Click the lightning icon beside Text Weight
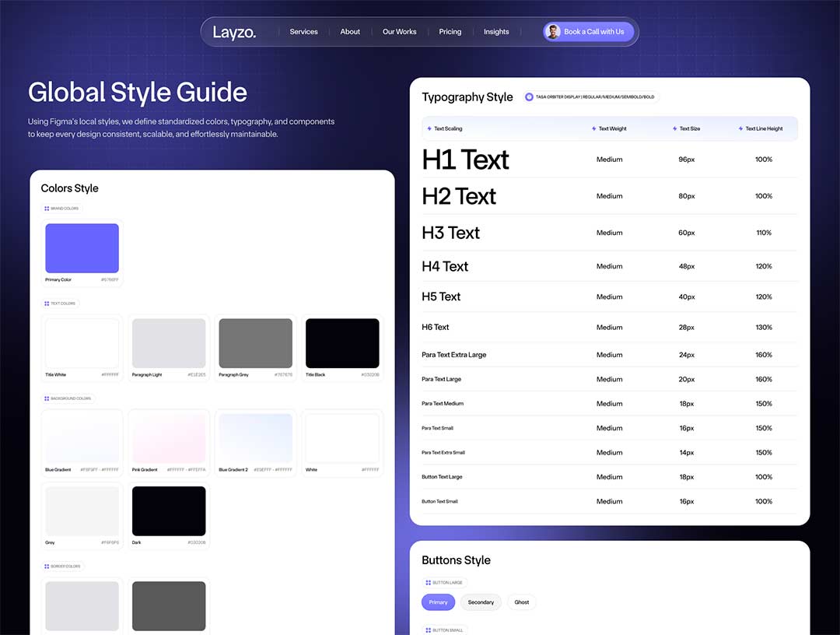The image size is (840, 635). tap(594, 128)
